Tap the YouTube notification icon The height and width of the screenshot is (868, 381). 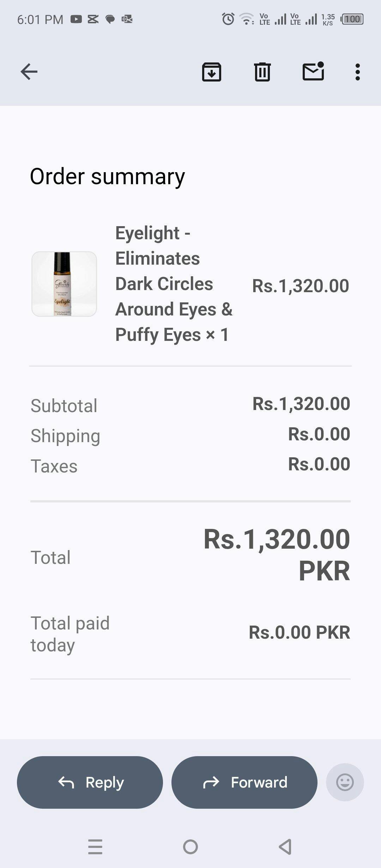[x=76, y=19]
